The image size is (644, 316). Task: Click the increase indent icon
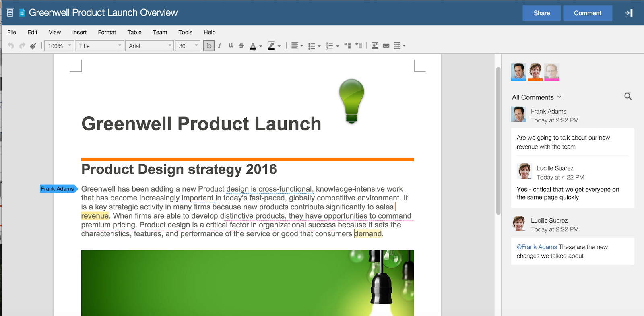pos(347,45)
